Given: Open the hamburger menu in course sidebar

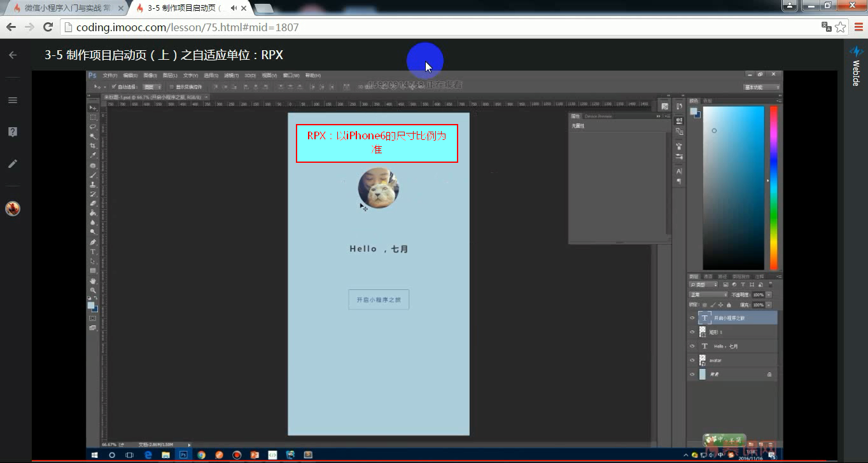Looking at the screenshot, I should [13, 100].
